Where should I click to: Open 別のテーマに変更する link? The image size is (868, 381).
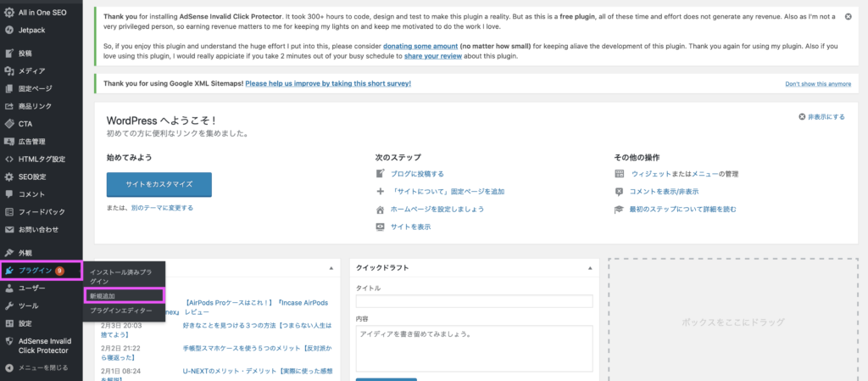162,208
